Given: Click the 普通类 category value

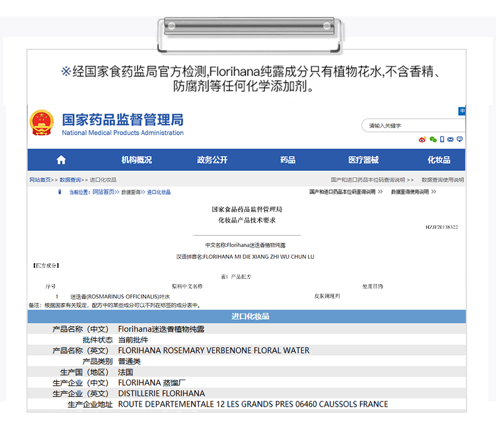Looking at the screenshot, I should click(x=129, y=361).
